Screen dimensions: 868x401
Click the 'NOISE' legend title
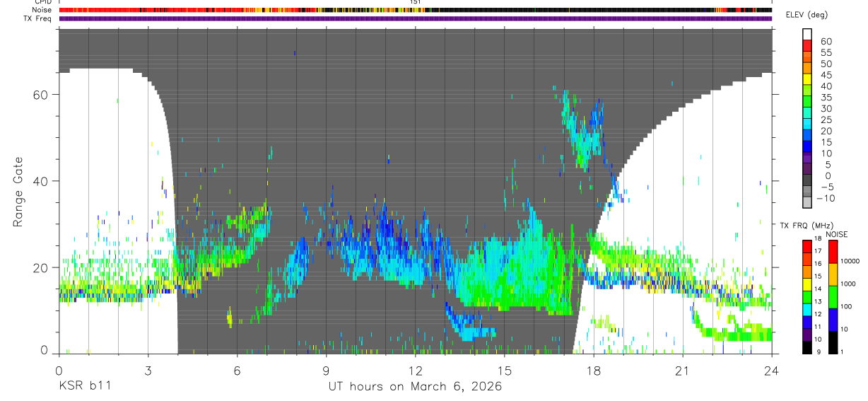836,234
